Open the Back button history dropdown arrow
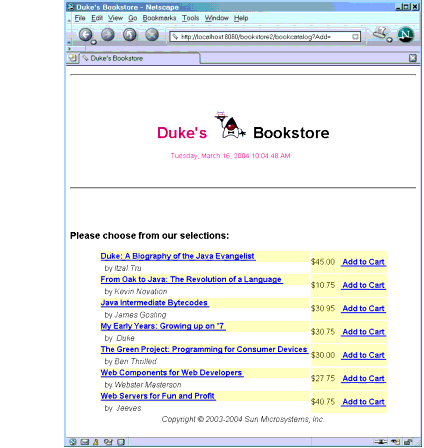 (94, 42)
